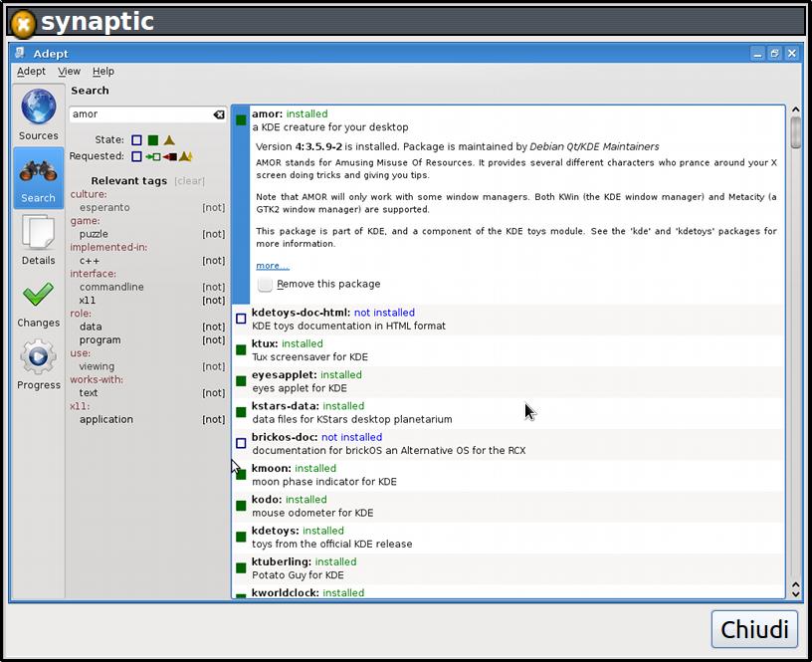Select the kstars-data package name

[x=286, y=406]
